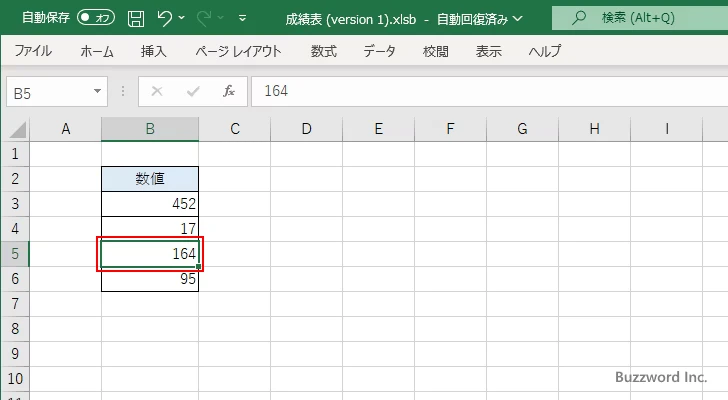Click the formula bar options dots handle

pos(123,91)
